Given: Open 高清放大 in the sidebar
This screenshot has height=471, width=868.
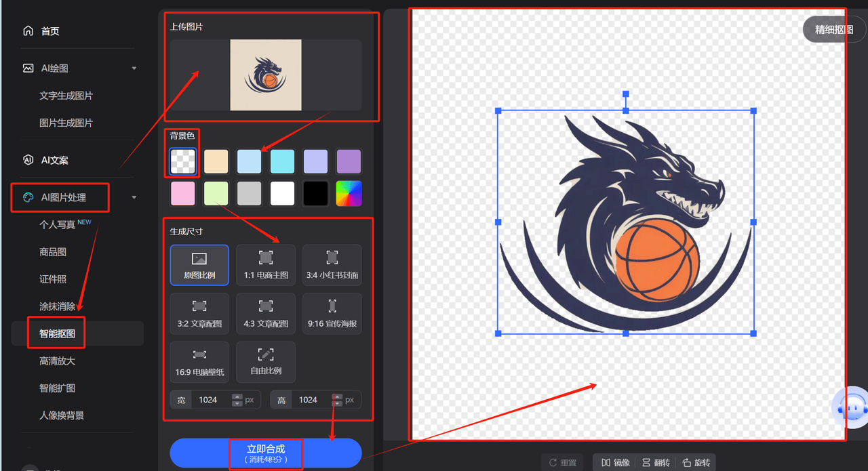Looking at the screenshot, I should [57, 361].
